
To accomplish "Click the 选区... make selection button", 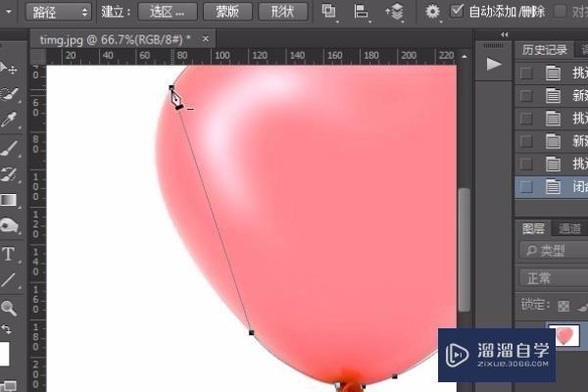I will click(x=168, y=12).
